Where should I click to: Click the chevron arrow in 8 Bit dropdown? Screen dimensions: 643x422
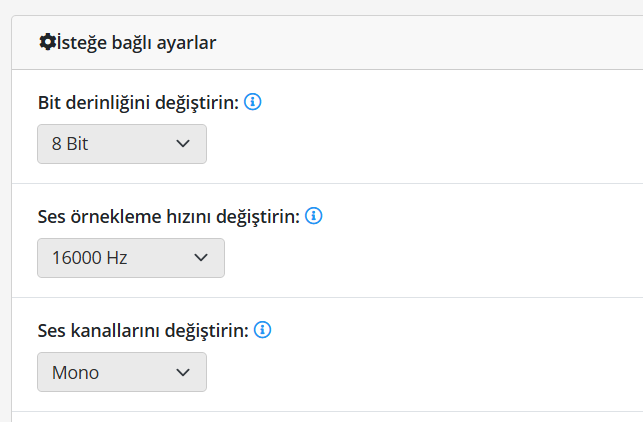[182, 144]
